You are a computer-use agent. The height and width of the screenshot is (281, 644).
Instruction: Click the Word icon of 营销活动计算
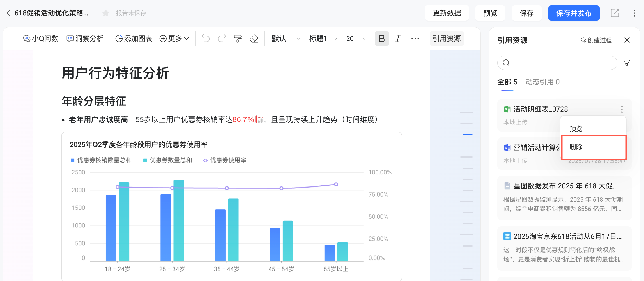point(507,148)
